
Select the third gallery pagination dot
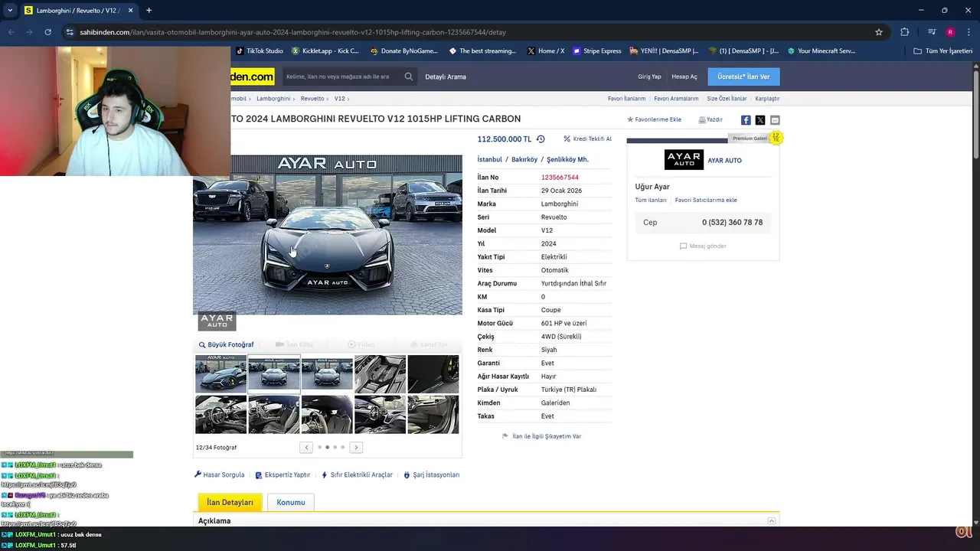click(335, 447)
